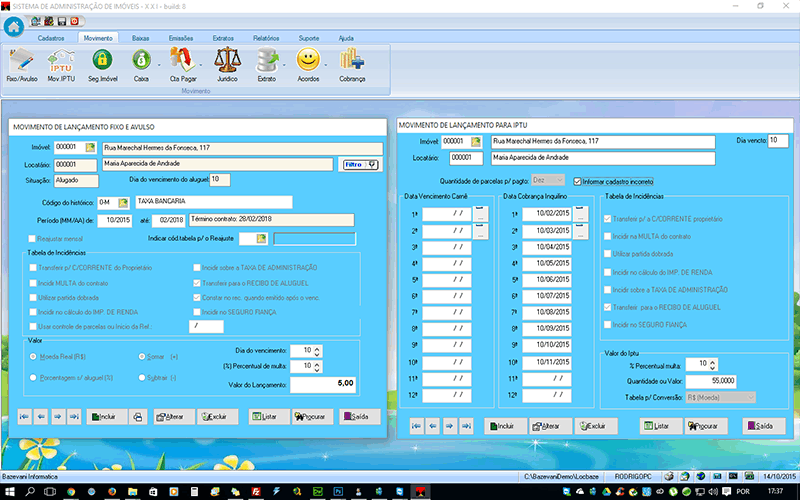Screen dimensions: 800x500
Task: Click Dia vencto field in IPTU window
Action: 778,140
